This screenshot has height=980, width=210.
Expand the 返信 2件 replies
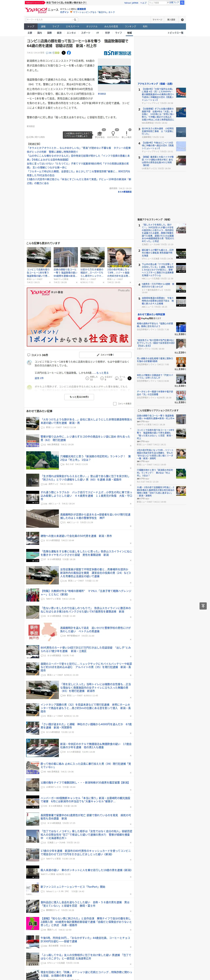click(x=39, y=378)
